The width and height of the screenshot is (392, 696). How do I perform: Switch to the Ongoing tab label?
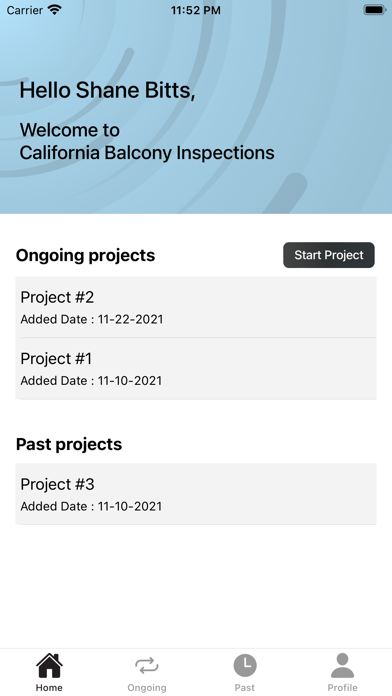pyautogui.click(x=147, y=688)
